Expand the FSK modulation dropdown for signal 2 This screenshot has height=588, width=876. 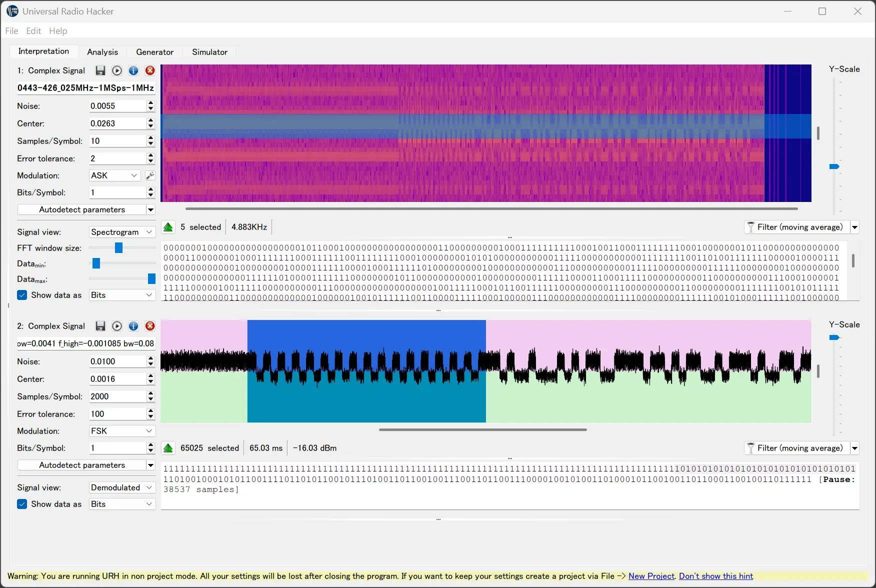121,431
